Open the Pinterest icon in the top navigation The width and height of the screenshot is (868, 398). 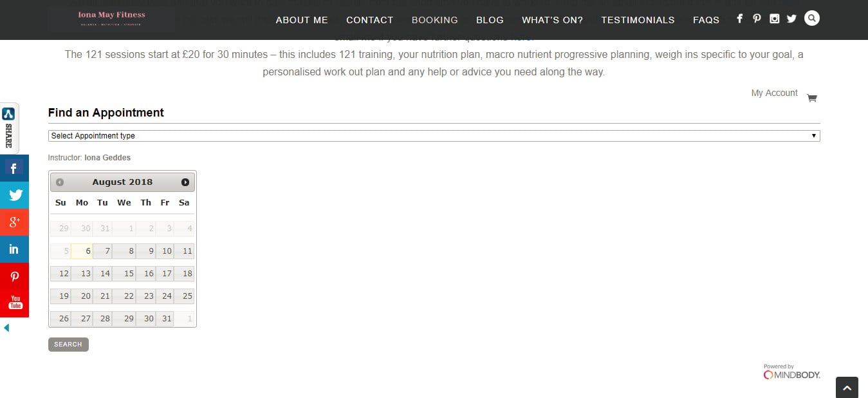[757, 19]
